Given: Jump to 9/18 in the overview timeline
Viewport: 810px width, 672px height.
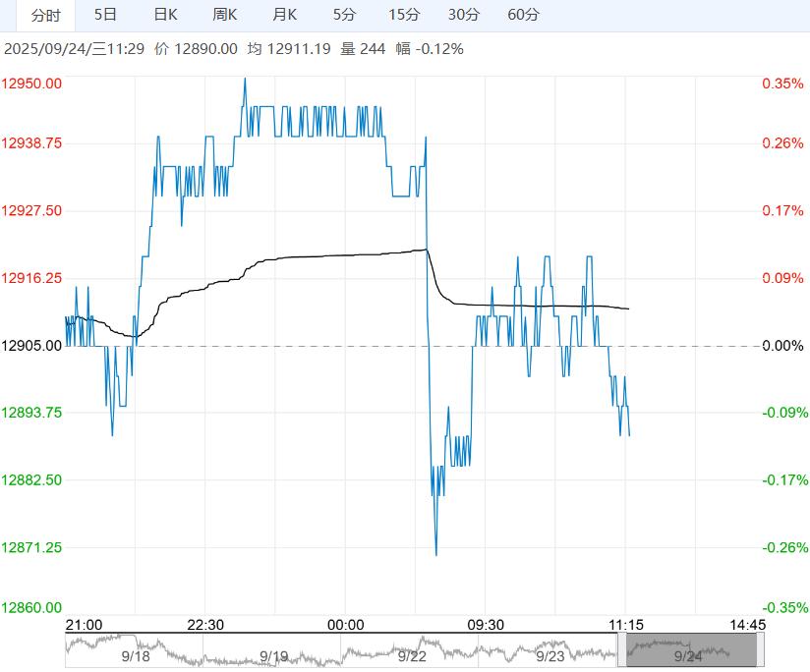Looking at the screenshot, I should point(136,656).
